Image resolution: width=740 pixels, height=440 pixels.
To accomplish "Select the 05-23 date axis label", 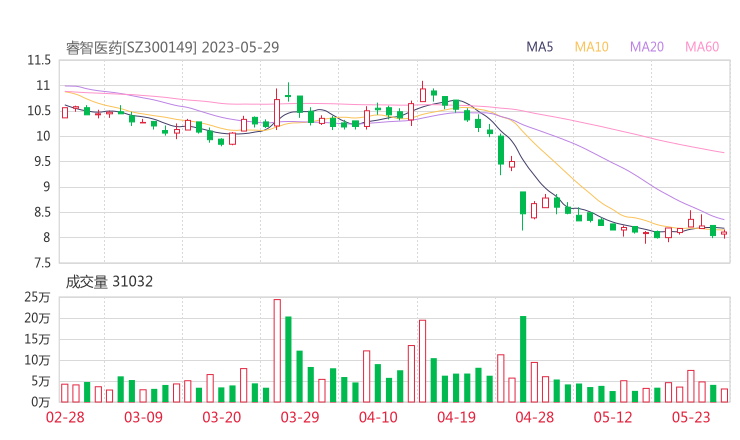I will tap(691, 417).
